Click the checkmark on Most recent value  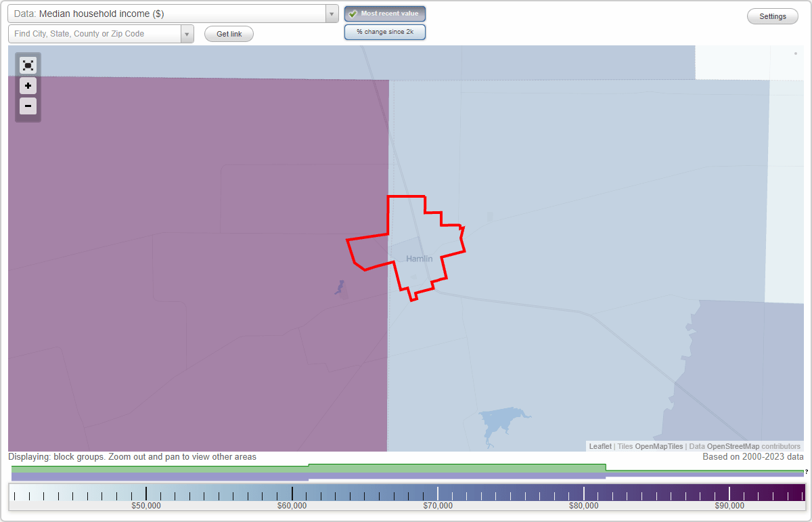click(353, 13)
